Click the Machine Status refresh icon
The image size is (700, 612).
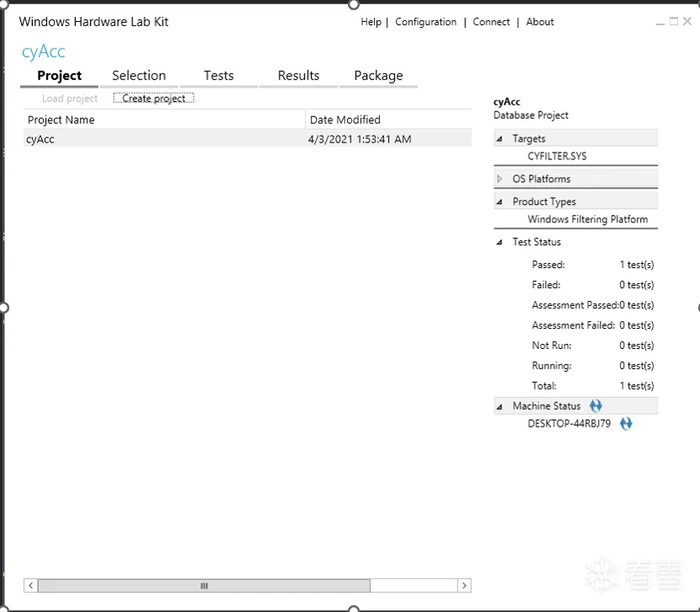[x=596, y=405]
